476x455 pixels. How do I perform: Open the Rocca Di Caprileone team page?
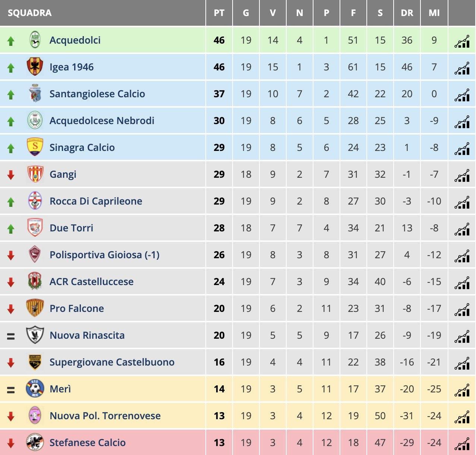click(x=96, y=201)
